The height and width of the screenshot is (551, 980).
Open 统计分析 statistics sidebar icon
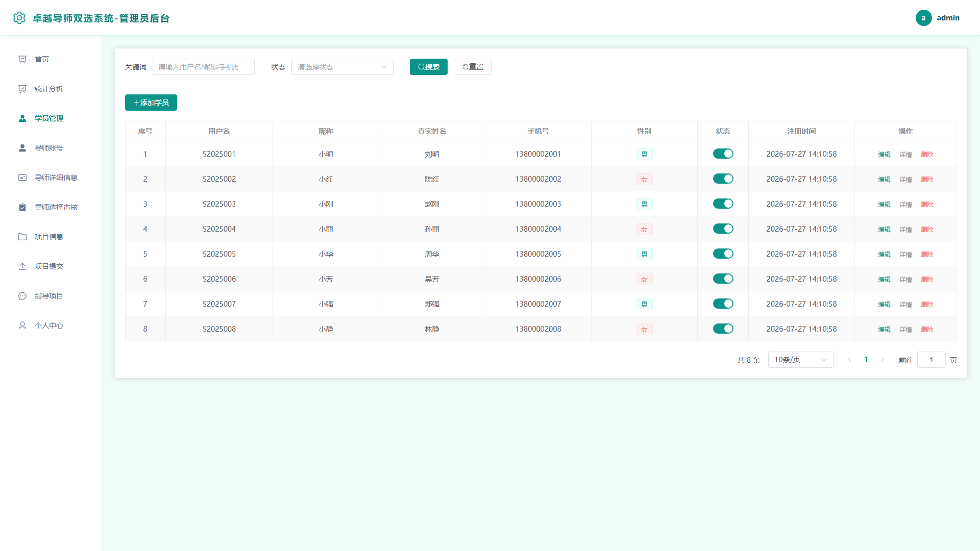tap(22, 89)
